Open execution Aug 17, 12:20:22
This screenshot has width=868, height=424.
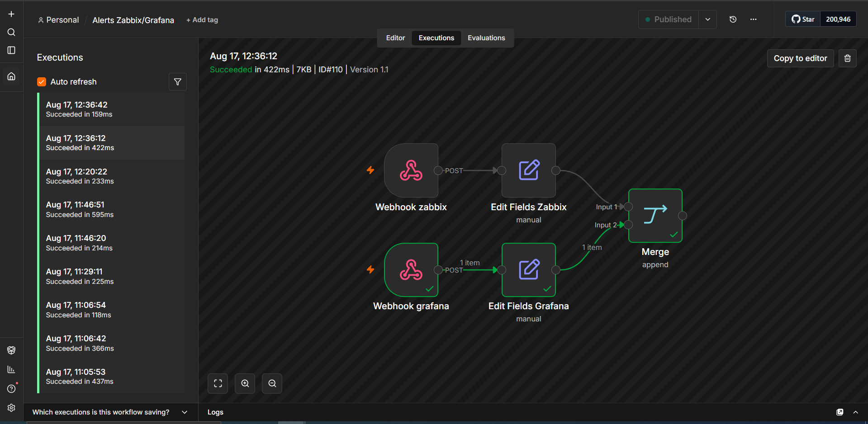click(112, 176)
